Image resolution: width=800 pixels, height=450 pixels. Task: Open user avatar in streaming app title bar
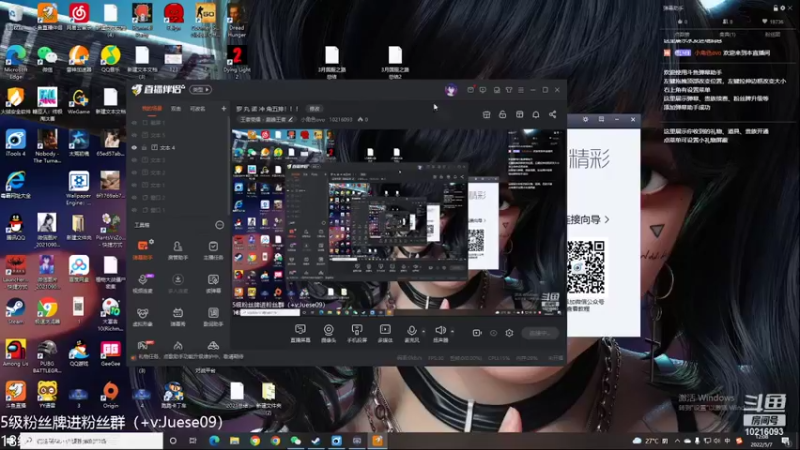451,90
